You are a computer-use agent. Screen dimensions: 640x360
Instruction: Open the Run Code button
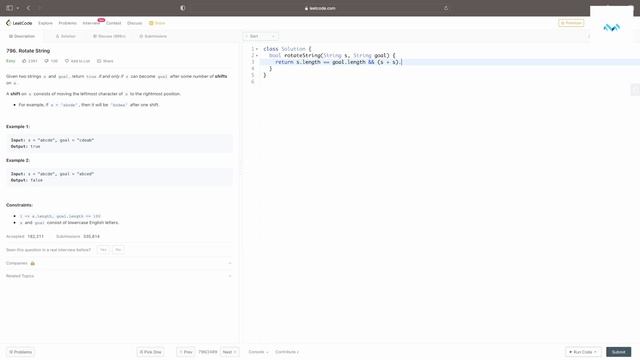(x=583, y=352)
